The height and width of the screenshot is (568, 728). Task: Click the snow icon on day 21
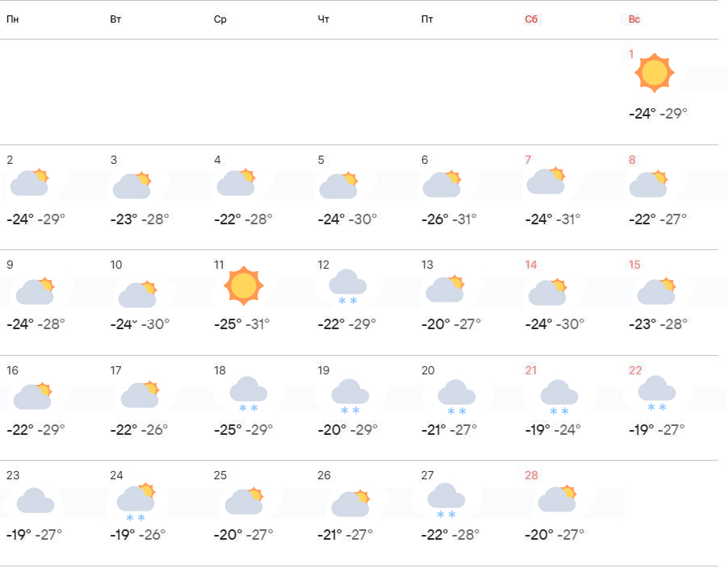(x=559, y=396)
